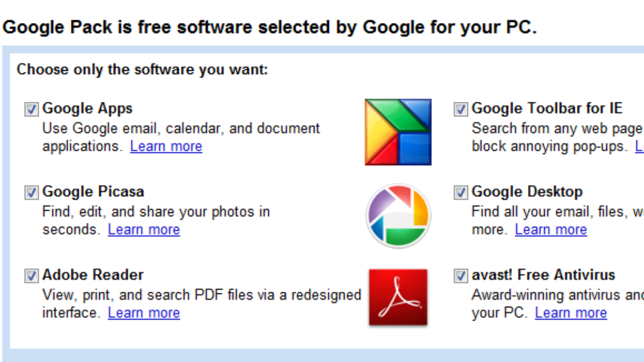The image size is (644, 362).
Task: Click the Google Picasa title label
Action: (x=93, y=191)
